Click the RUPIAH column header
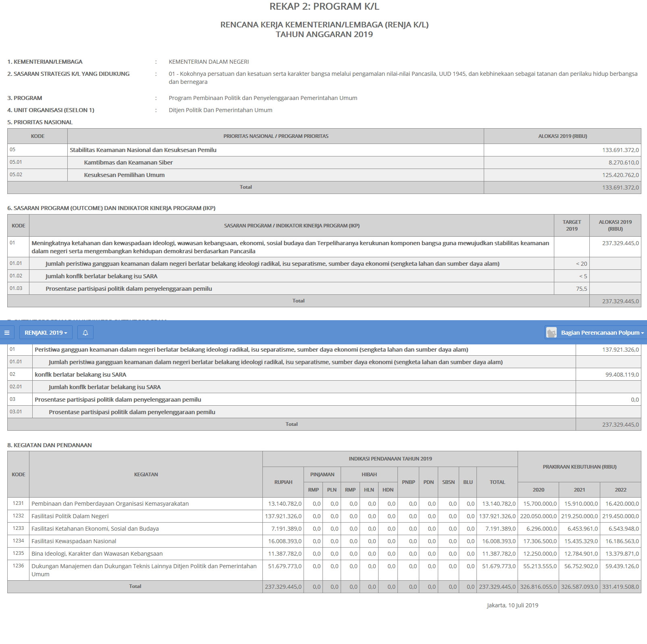Image resolution: width=647 pixels, height=644 pixels. click(283, 482)
